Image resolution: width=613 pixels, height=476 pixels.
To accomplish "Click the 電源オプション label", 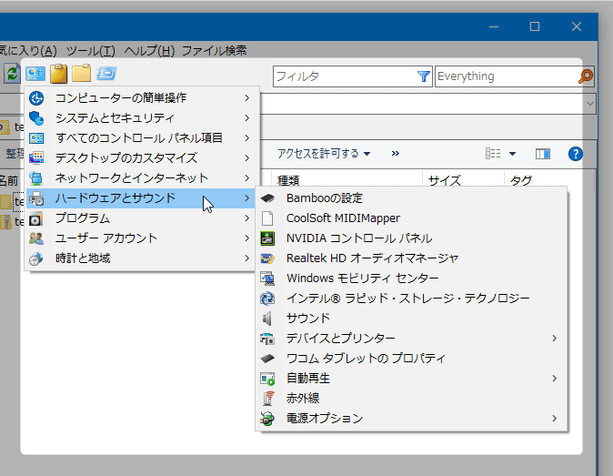I will coord(324,418).
